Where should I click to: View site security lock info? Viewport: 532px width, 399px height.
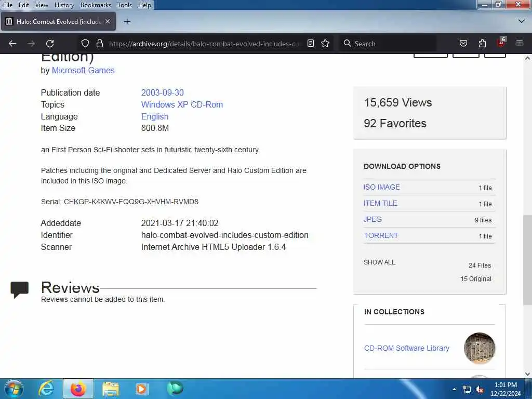click(x=99, y=44)
